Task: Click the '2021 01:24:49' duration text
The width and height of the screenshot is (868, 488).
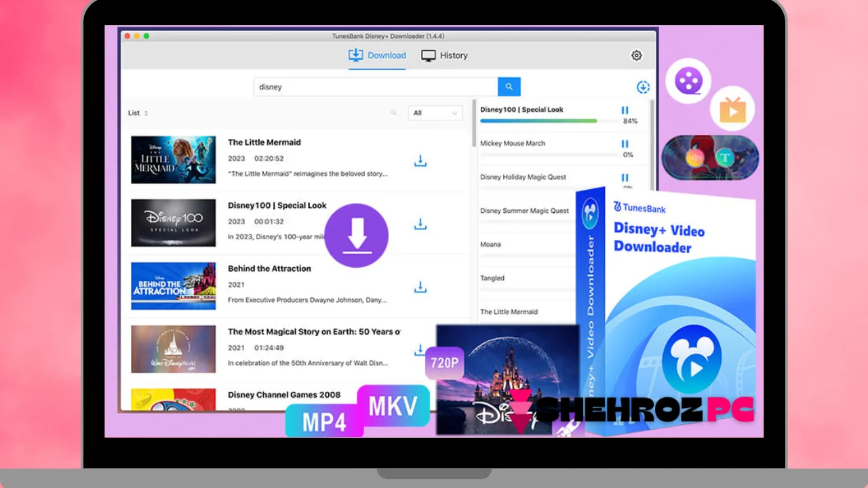Action: tap(256, 348)
